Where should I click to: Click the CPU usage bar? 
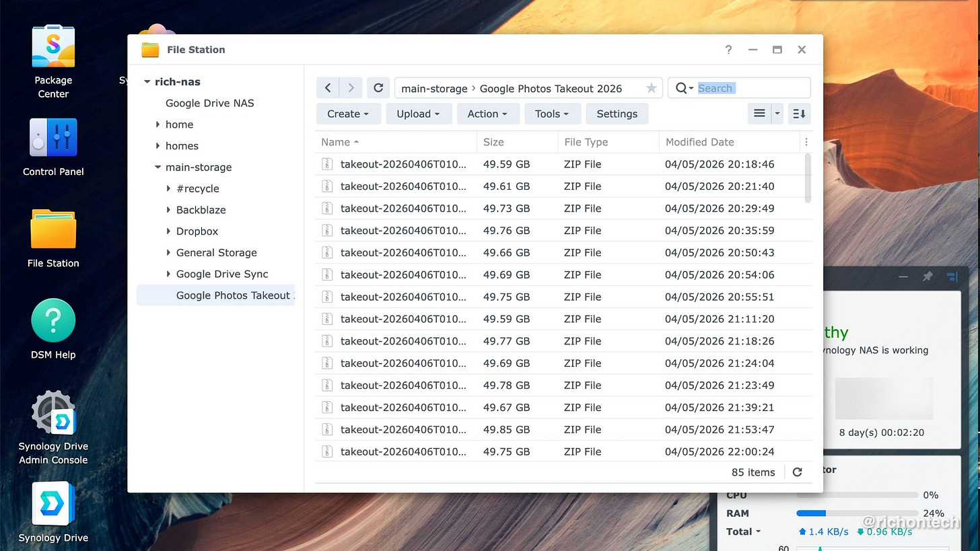tap(857, 495)
